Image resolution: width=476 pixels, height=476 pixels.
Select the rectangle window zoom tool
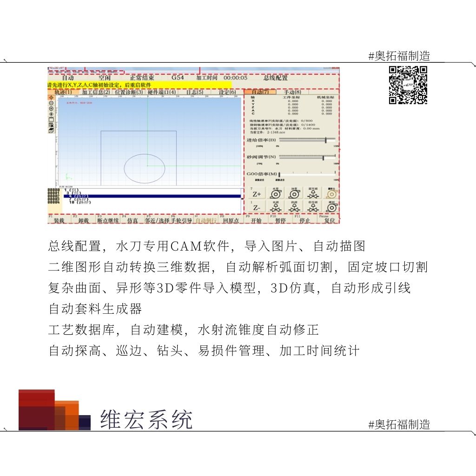click(51, 119)
